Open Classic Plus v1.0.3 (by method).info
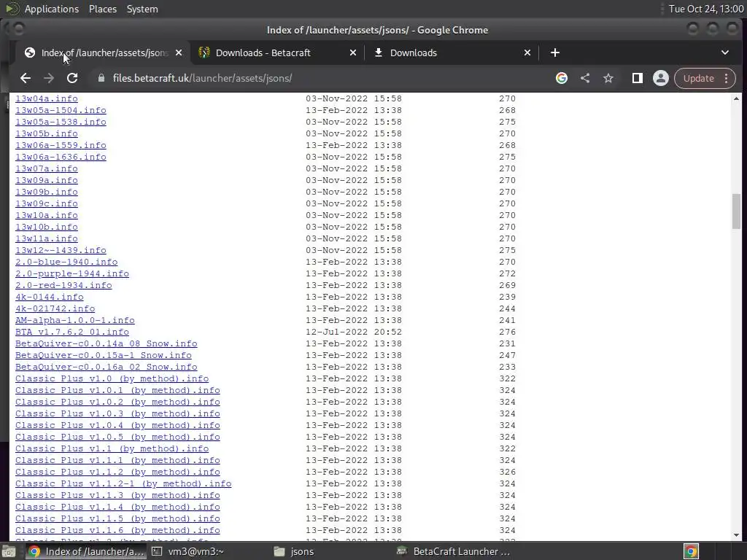Screen dimensions: 747x560 (117, 414)
